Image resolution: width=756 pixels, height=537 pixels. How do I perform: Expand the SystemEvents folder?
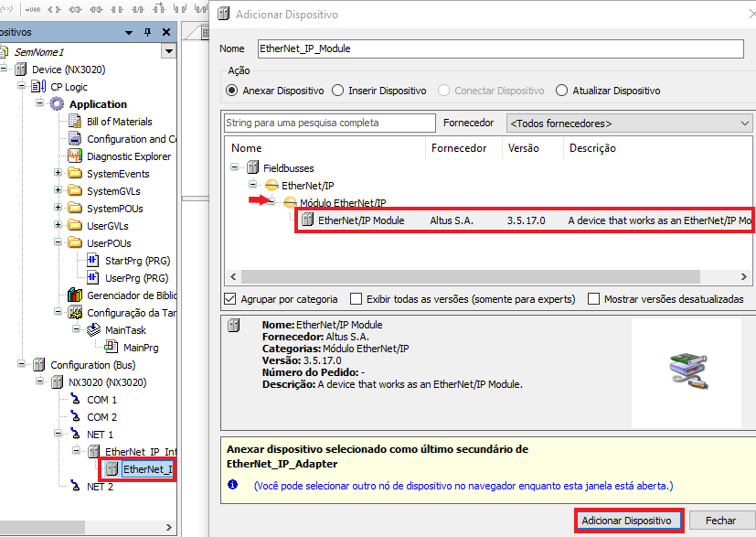[59, 174]
